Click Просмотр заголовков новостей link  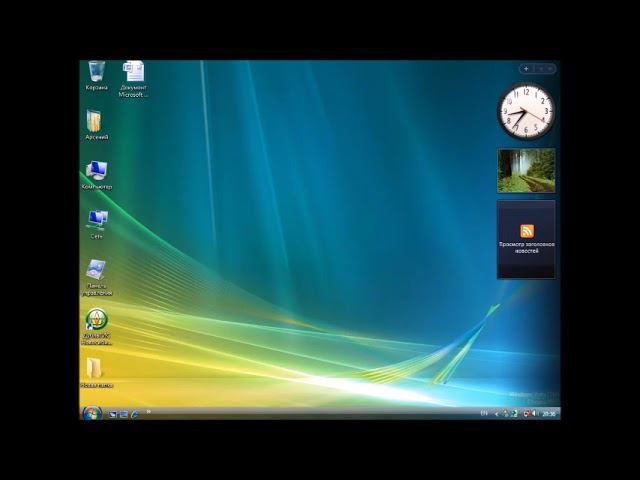527,248
